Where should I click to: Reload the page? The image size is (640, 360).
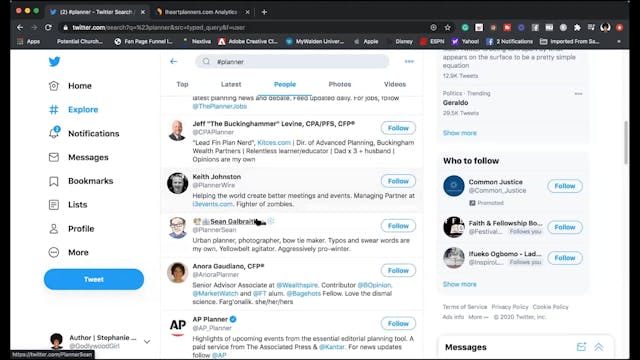(48, 27)
